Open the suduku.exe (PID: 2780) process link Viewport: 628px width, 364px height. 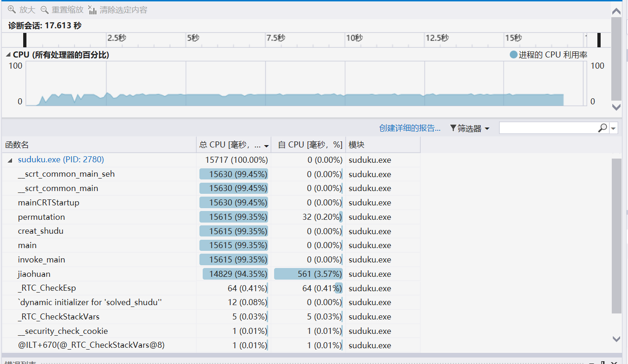pos(61,160)
